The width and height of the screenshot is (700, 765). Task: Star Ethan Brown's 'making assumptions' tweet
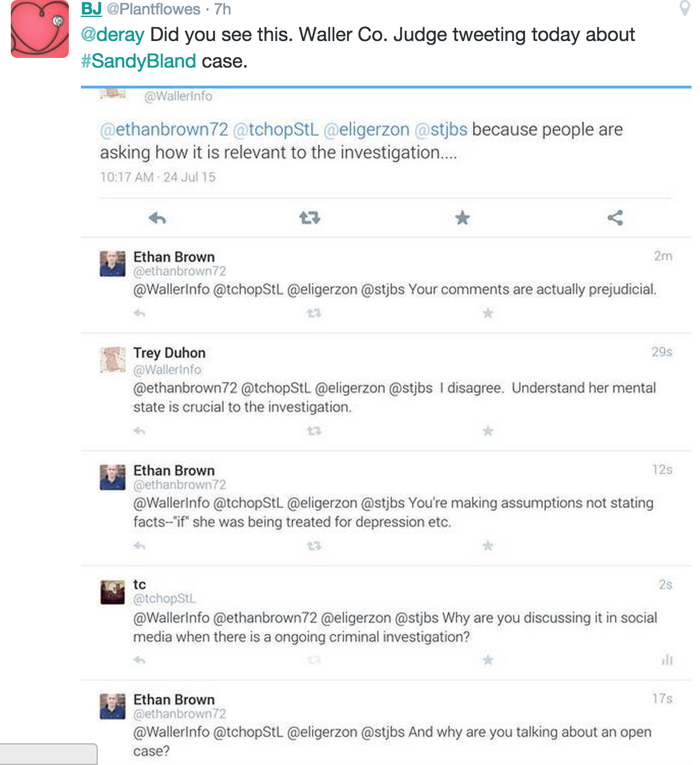click(x=488, y=546)
